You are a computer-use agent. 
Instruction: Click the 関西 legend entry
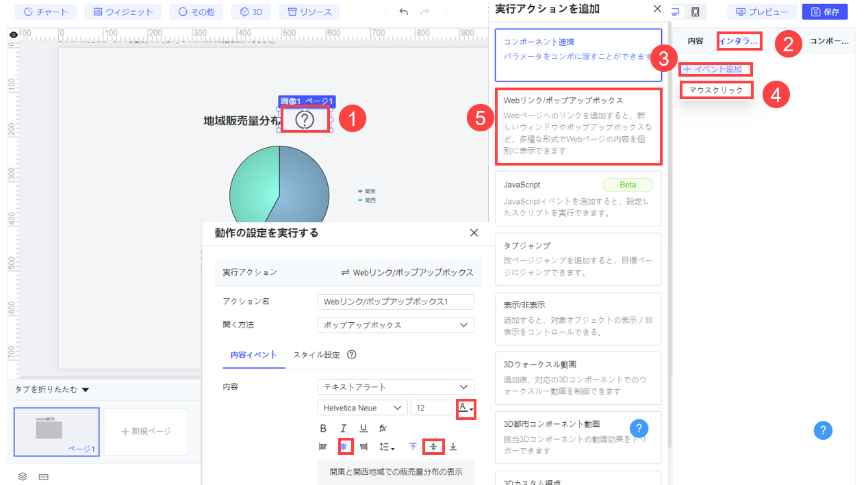point(367,200)
